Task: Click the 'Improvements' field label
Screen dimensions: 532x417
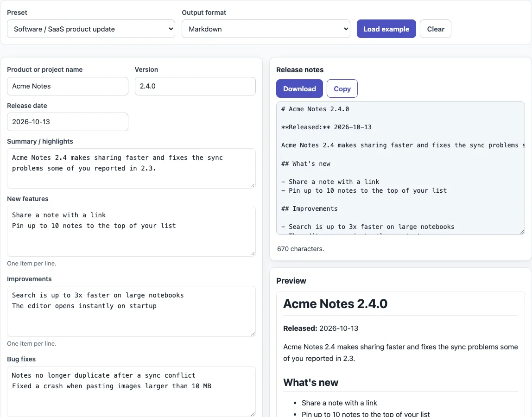Action: tap(29, 279)
